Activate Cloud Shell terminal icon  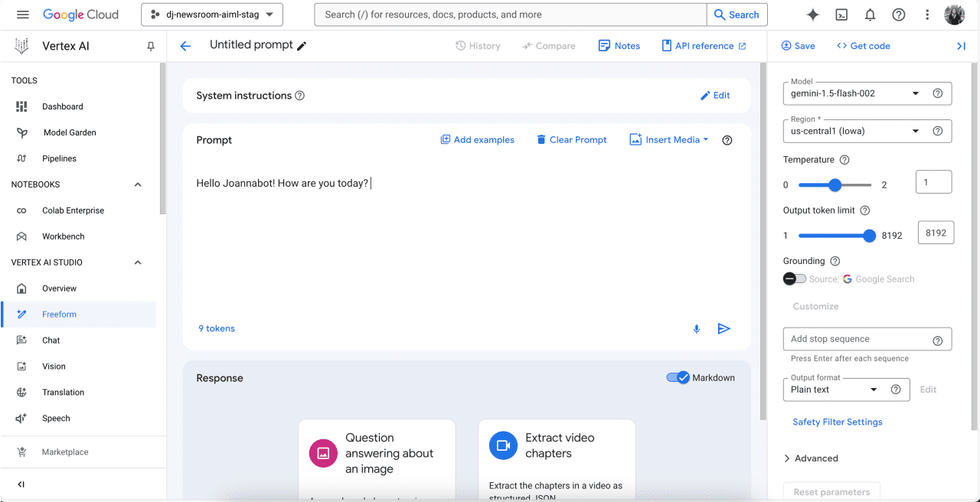[841, 15]
